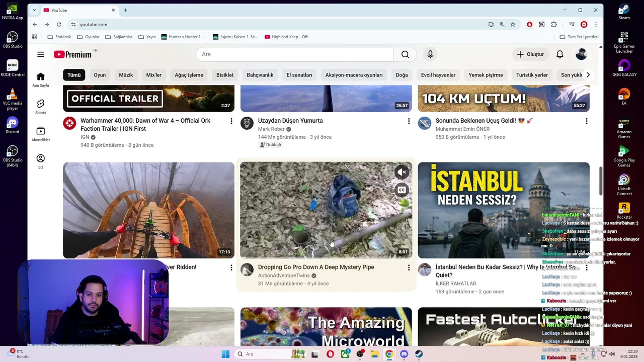This screenshot has width=644, height=362.
Task: Unmute the Go Pro preview video
Action: pyautogui.click(x=401, y=172)
